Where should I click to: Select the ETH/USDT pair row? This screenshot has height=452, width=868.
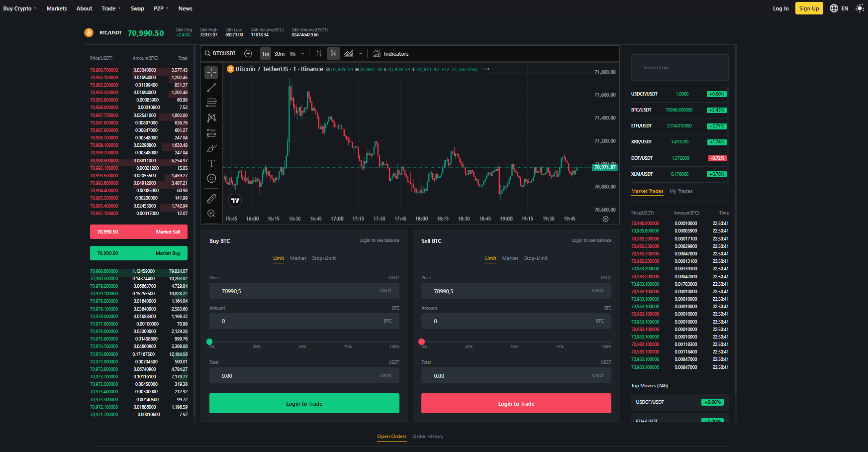pos(678,126)
